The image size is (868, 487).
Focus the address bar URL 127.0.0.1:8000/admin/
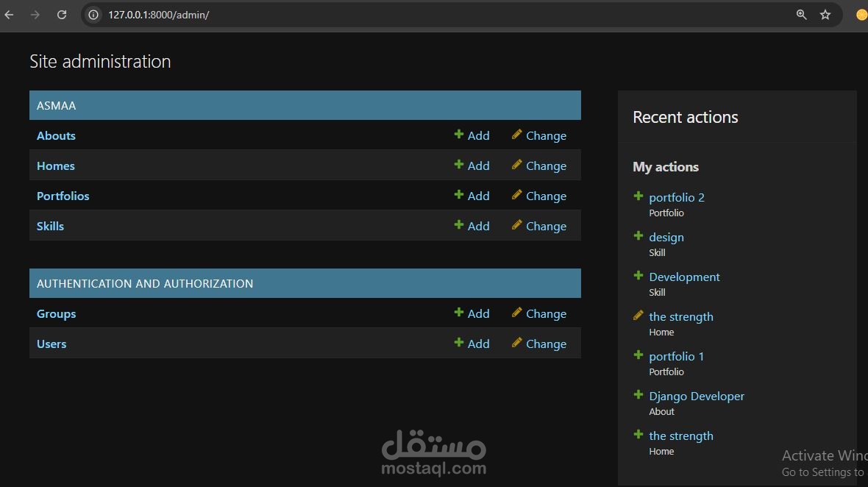pos(158,15)
